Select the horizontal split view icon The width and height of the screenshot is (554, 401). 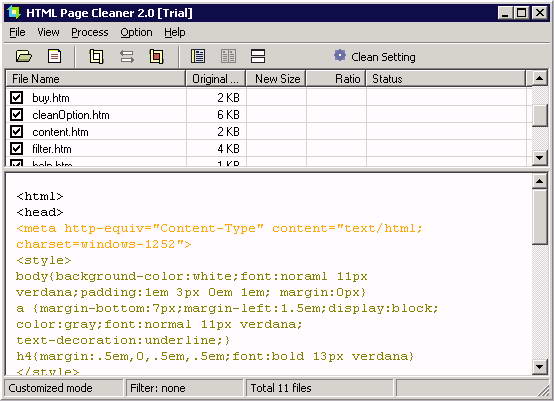point(258,56)
